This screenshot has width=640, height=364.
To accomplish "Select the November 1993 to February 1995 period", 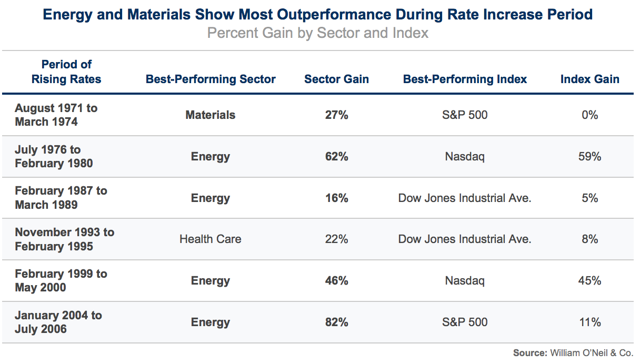I will click(64, 239).
